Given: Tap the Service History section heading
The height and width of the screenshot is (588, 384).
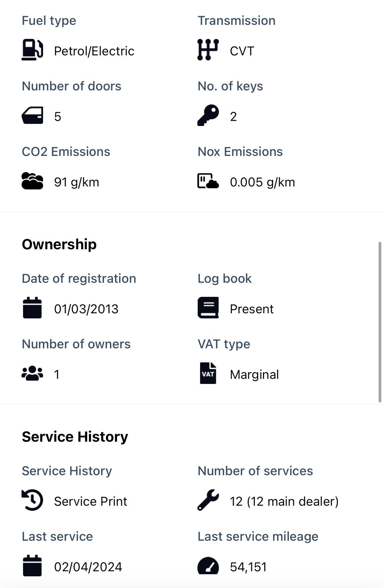Looking at the screenshot, I should point(75,437).
